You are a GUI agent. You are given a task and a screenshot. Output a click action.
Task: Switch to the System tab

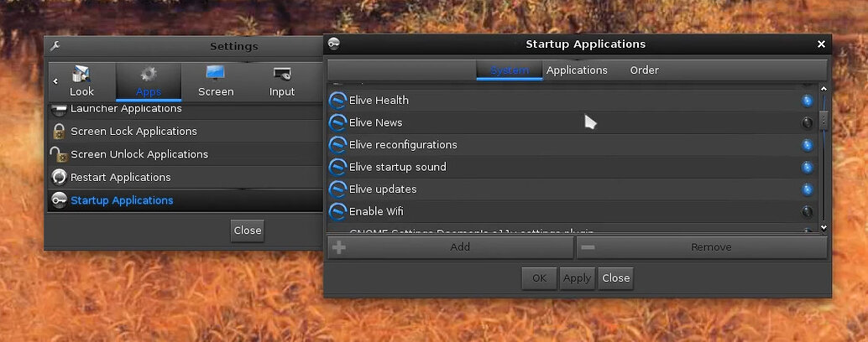click(510, 70)
